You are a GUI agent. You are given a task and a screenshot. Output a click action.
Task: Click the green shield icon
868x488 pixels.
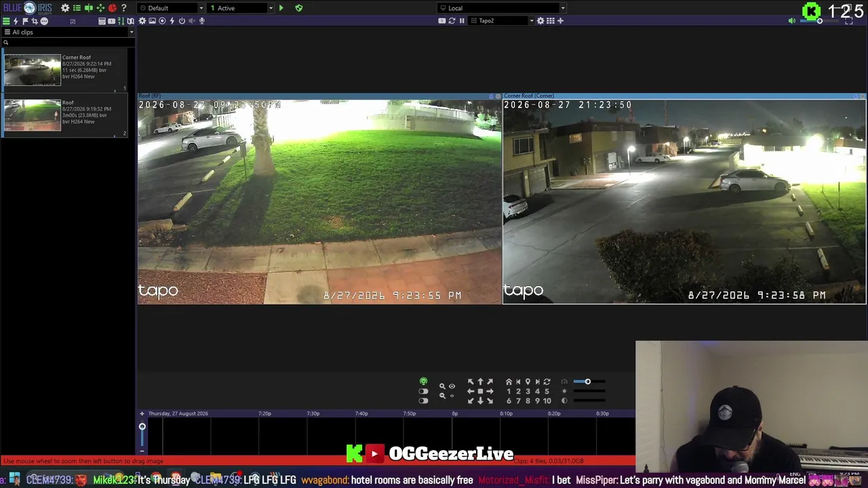299,8
